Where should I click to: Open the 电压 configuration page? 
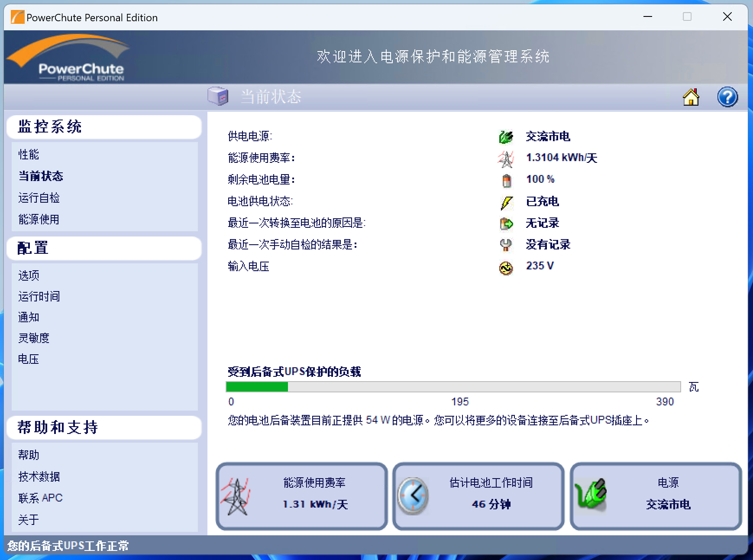click(x=28, y=359)
